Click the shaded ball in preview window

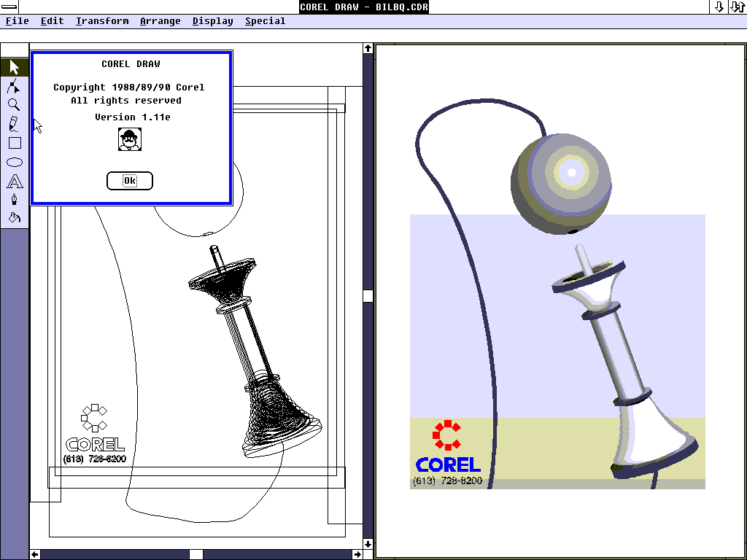pyautogui.click(x=561, y=184)
